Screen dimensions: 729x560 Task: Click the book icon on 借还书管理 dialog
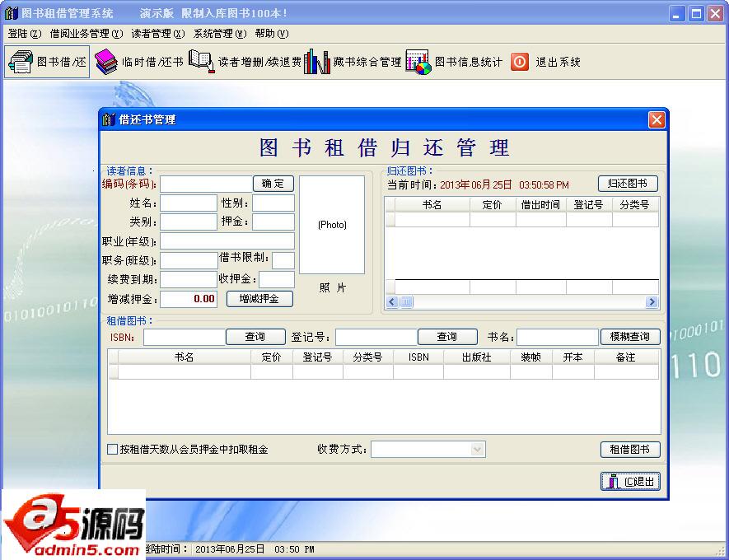(x=108, y=119)
